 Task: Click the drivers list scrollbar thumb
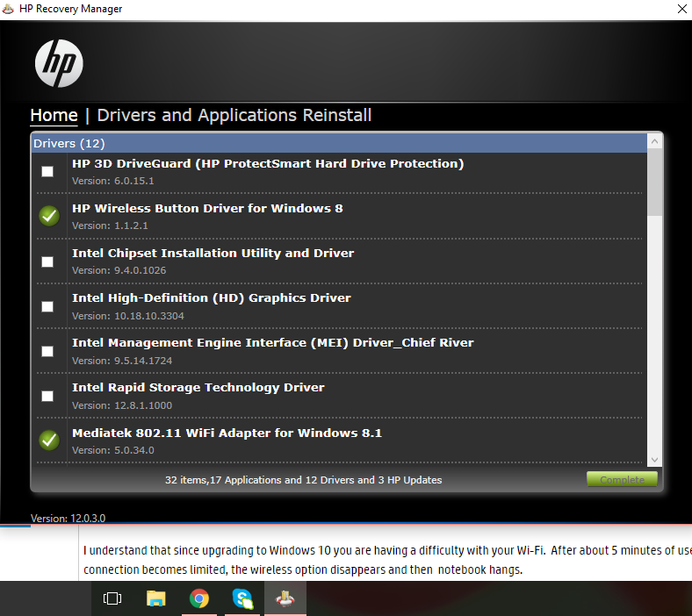(x=654, y=183)
